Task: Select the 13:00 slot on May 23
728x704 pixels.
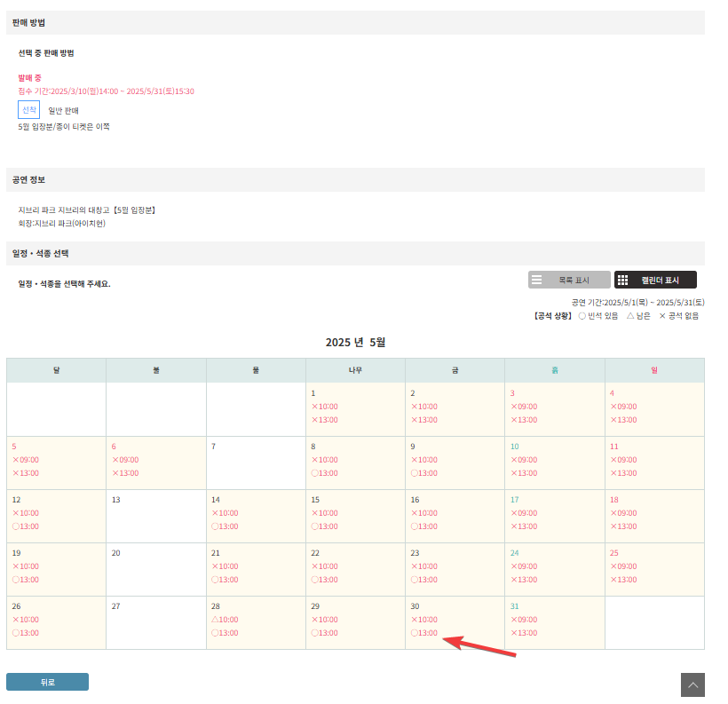Action: tap(424, 579)
